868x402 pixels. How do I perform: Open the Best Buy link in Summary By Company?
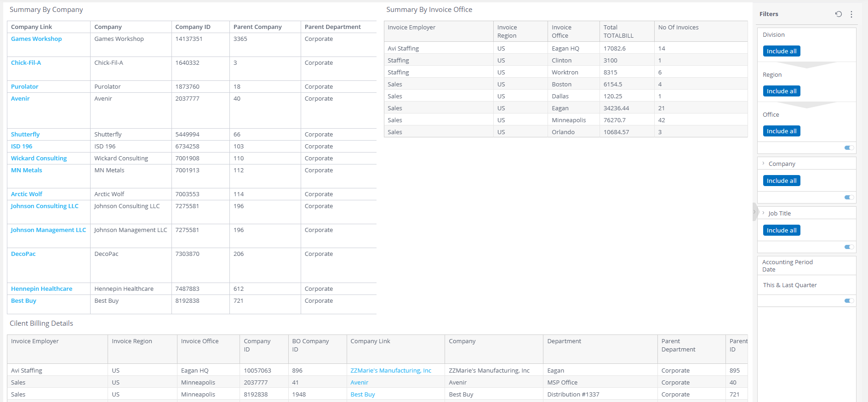(23, 301)
